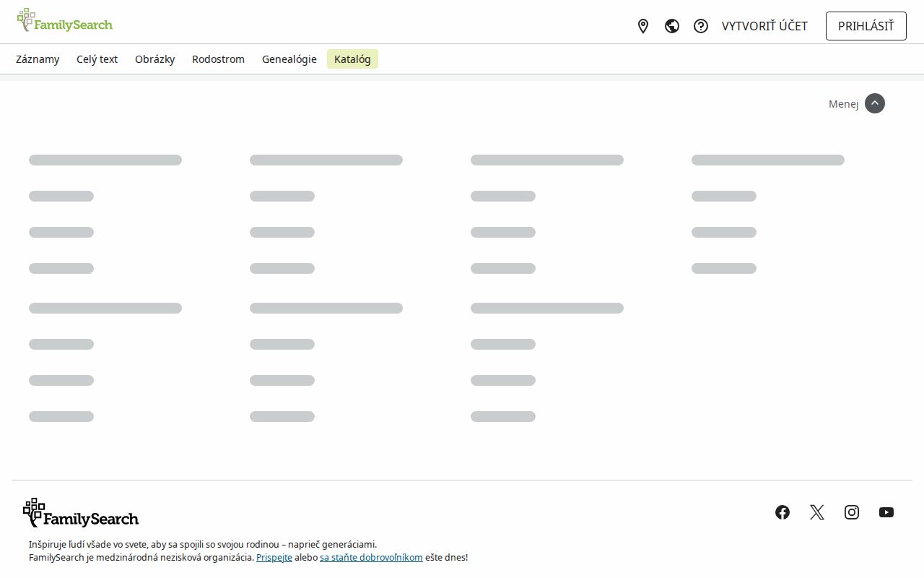Collapse section with the Menej chevron

click(875, 103)
